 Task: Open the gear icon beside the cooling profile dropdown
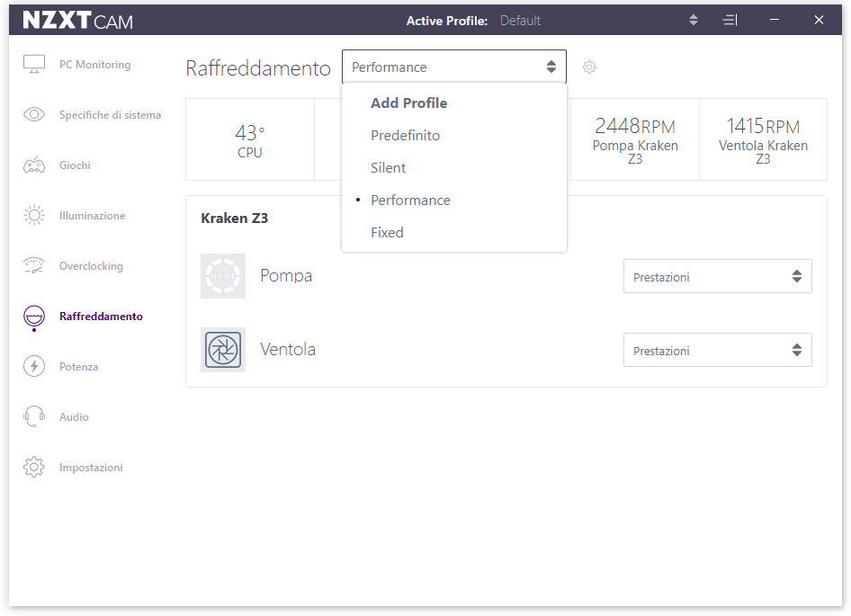tap(589, 67)
